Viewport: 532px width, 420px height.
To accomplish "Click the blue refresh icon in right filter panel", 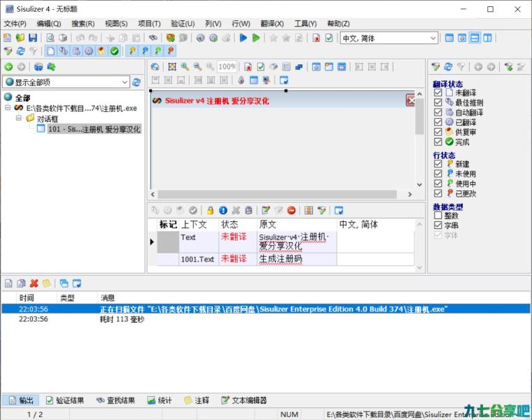I will 448,66.
